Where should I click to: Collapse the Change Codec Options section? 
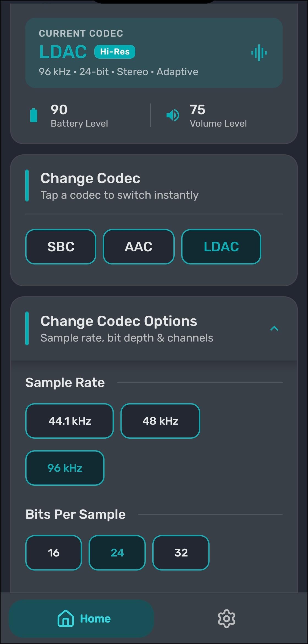tap(274, 328)
